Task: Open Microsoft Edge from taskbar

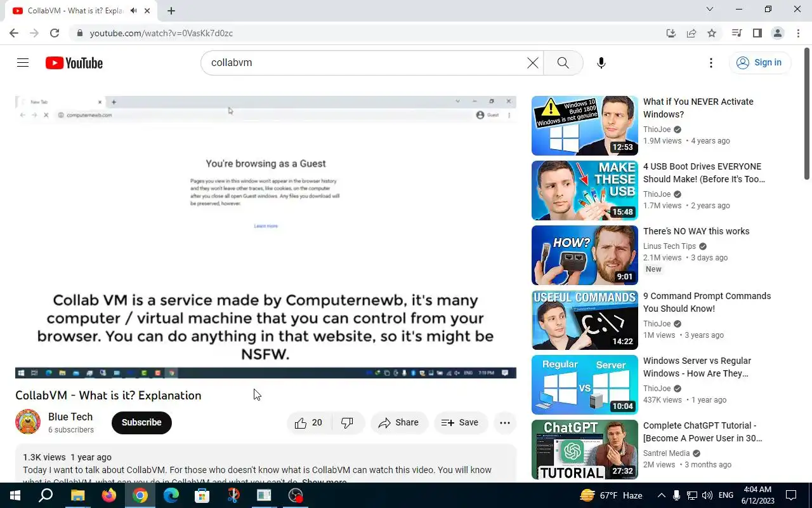Action: tap(171, 495)
